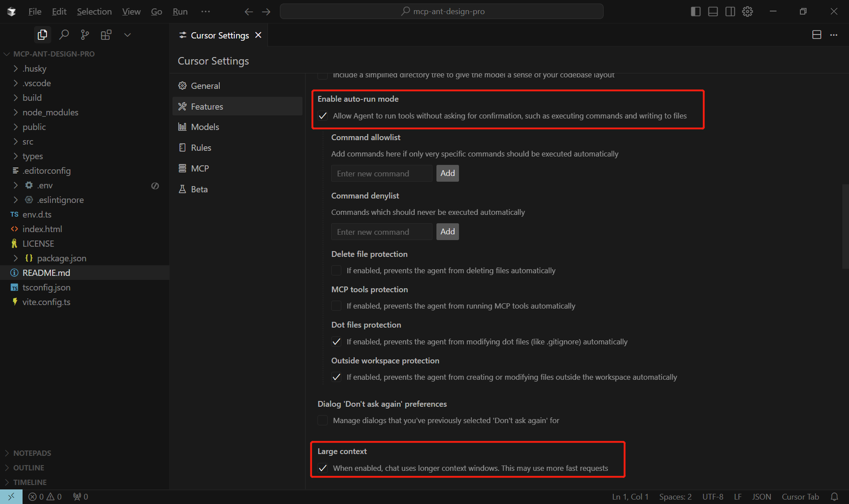Open notifications bell icon
The image size is (849, 504).
pos(834,496)
